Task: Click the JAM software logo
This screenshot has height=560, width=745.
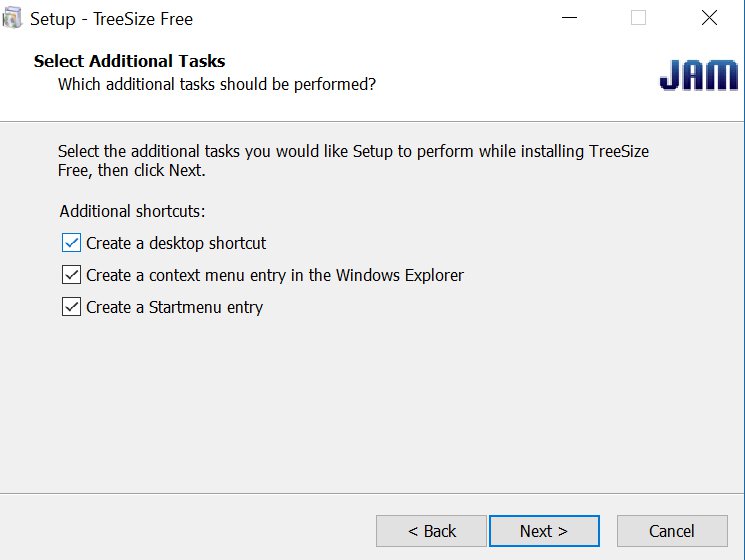Action: [698, 75]
